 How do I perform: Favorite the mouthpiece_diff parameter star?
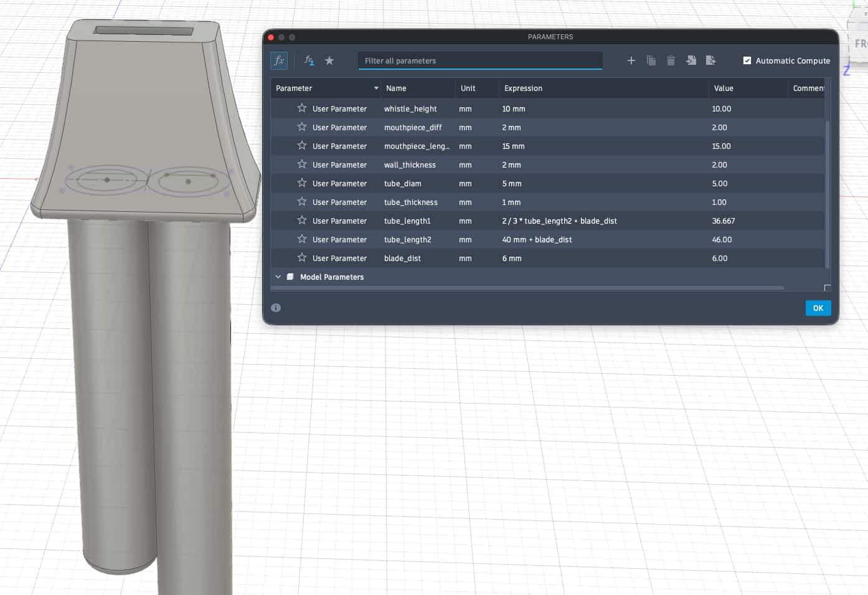[302, 126]
